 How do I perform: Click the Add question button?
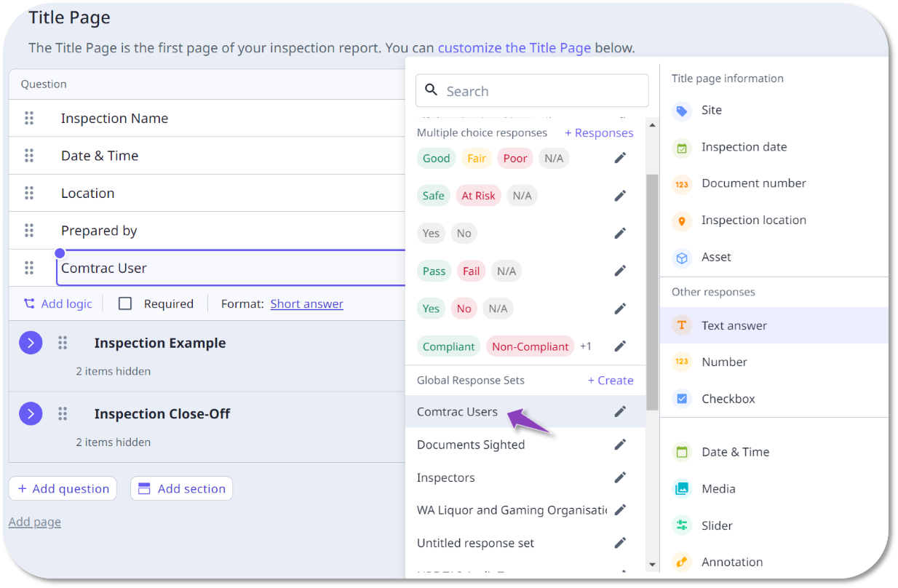coord(63,488)
